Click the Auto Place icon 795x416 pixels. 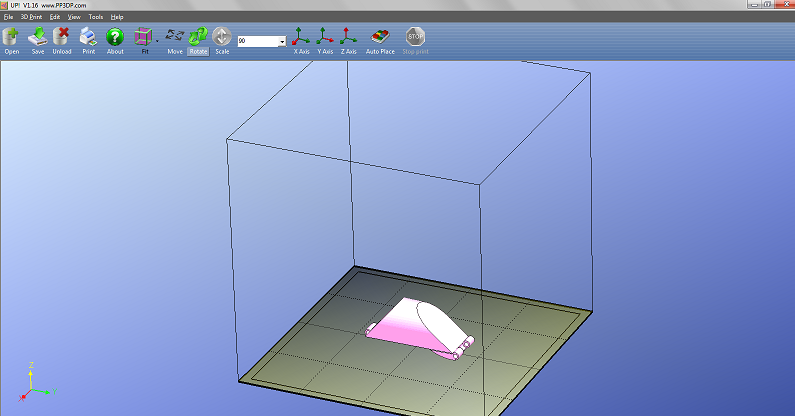point(380,41)
